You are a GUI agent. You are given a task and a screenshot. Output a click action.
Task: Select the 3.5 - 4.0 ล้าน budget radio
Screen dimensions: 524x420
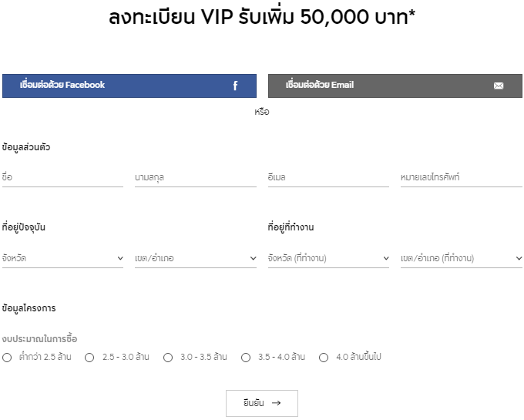[246, 358]
